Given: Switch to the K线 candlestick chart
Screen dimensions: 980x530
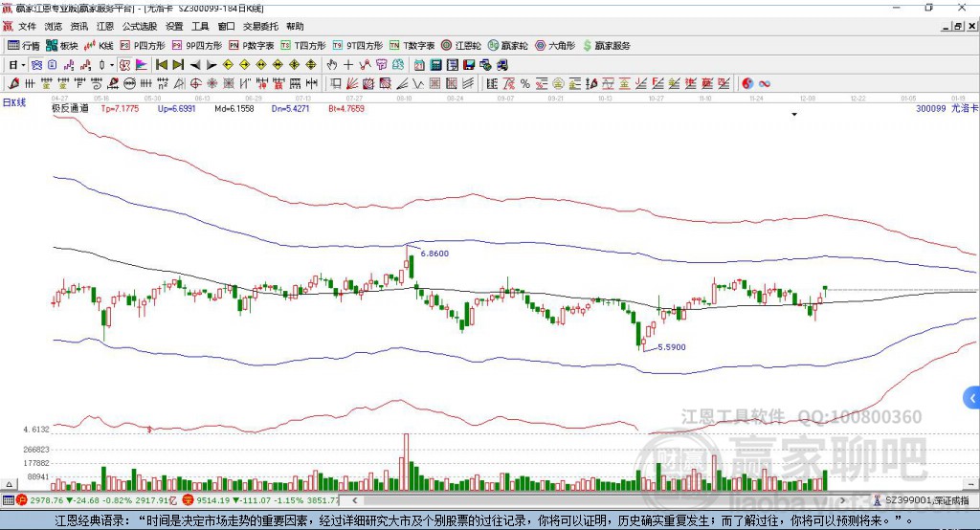Looking at the screenshot, I should (99, 46).
